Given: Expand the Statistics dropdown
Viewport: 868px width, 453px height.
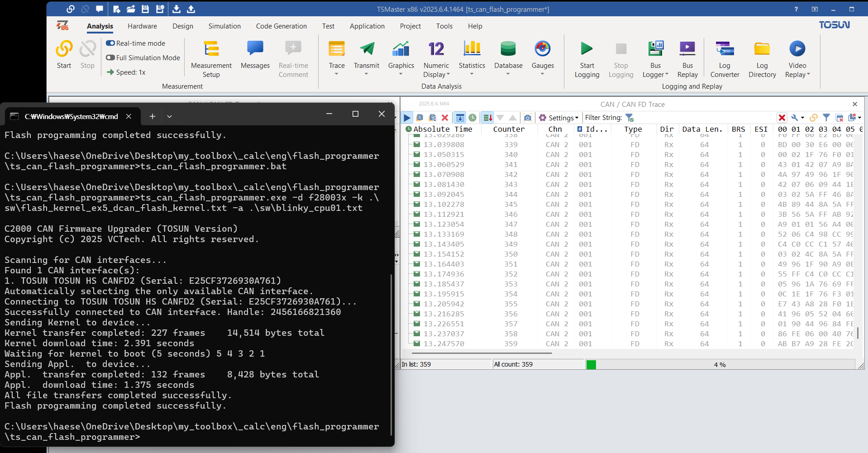Looking at the screenshot, I should pyautogui.click(x=472, y=74).
